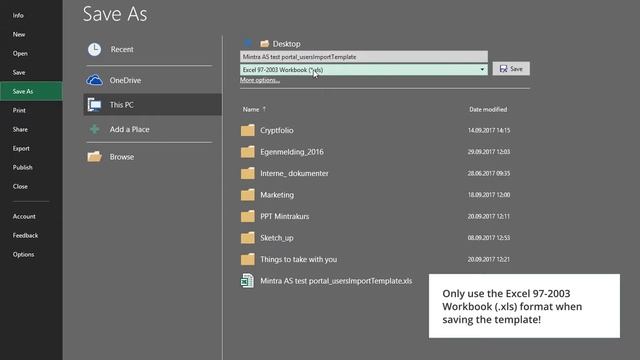The height and width of the screenshot is (360, 640).
Task: Click the Sketch_up folder icon
Action: (247, 238)
